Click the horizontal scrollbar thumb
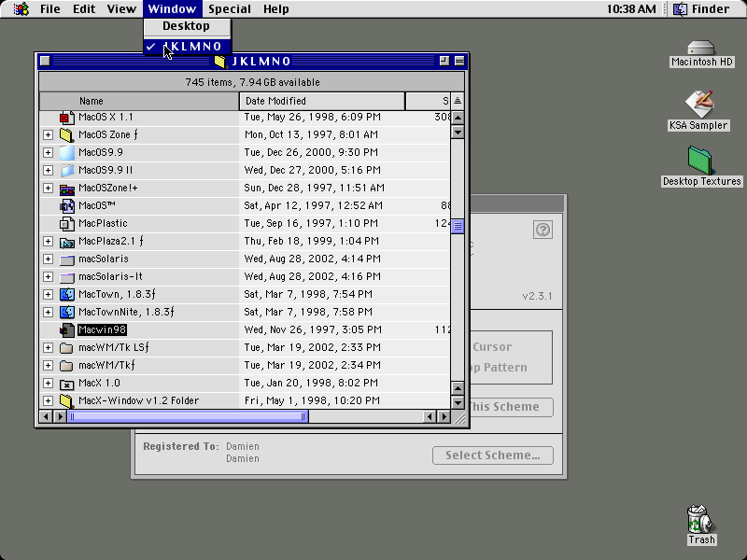The image size is (747, 560). point(188,417)
